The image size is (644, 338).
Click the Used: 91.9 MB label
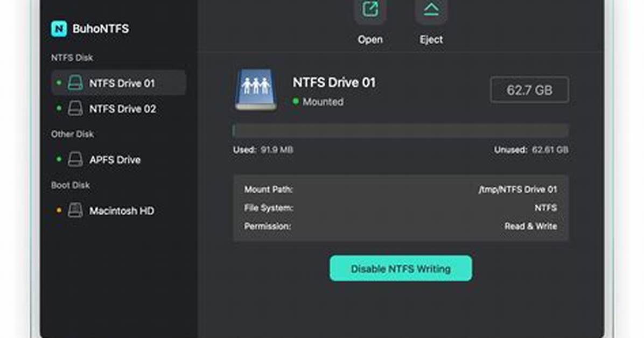[263, 150]
